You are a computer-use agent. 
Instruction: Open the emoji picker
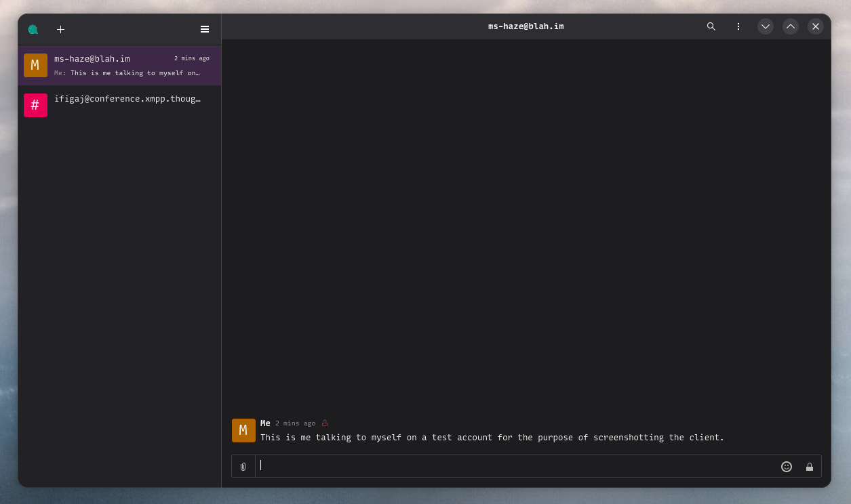coord(786,466)
